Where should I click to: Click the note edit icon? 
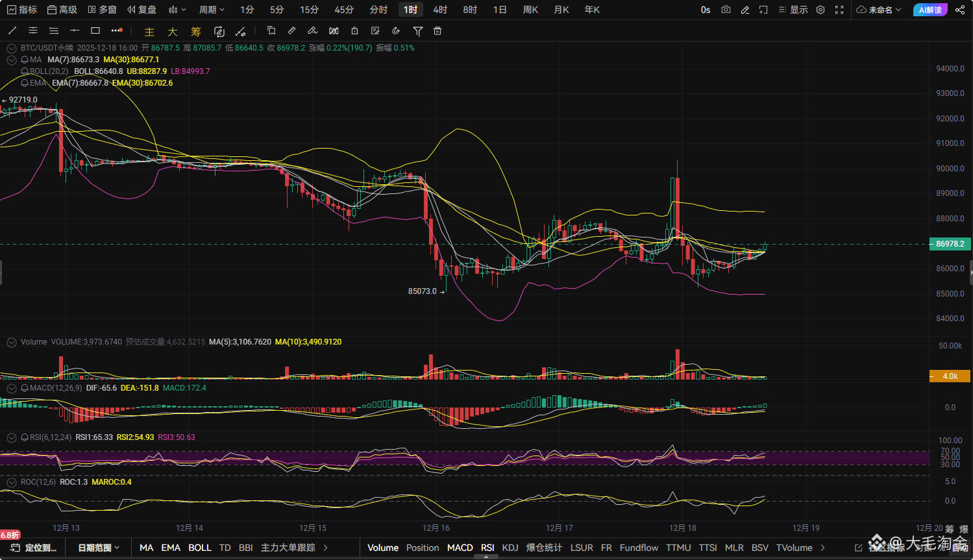pyautogui.click(x=375, y=30)
